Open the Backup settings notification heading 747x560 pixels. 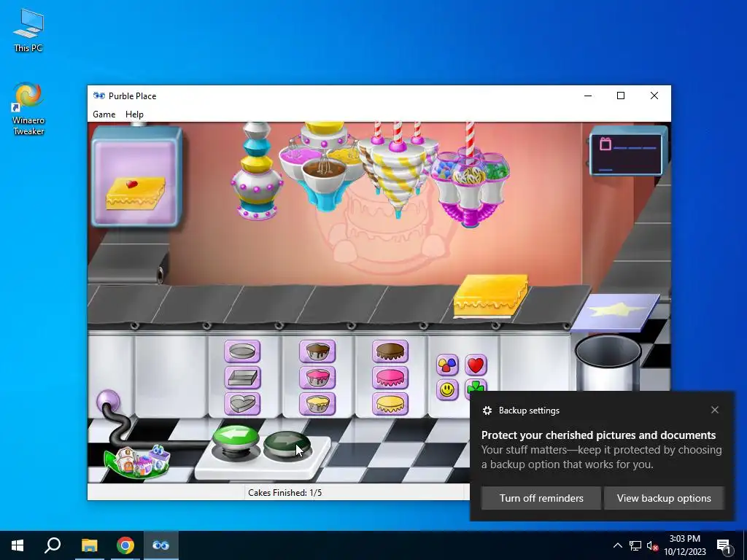pos(529,411)
